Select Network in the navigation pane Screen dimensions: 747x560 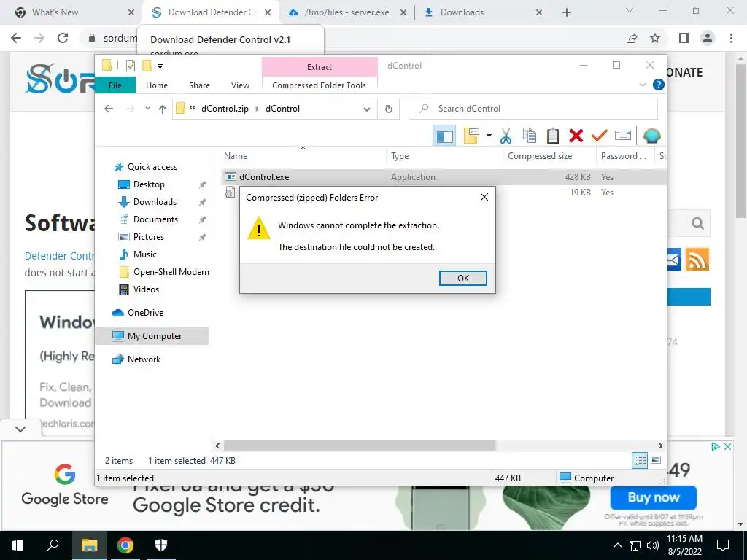[144, 359]
